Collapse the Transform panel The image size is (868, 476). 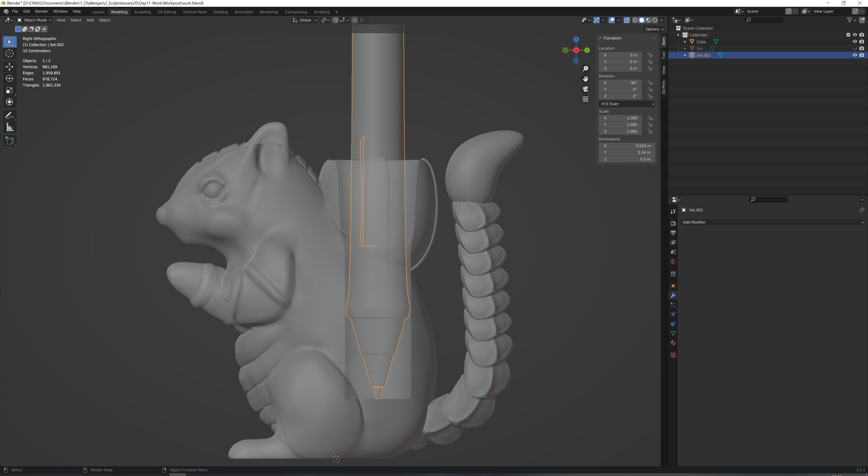click(600, 38)
